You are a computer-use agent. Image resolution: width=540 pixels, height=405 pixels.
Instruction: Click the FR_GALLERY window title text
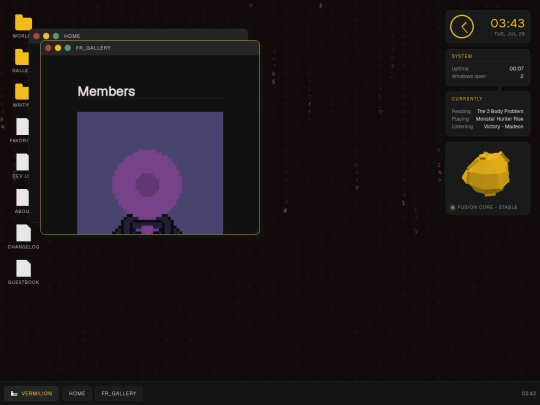93,48
